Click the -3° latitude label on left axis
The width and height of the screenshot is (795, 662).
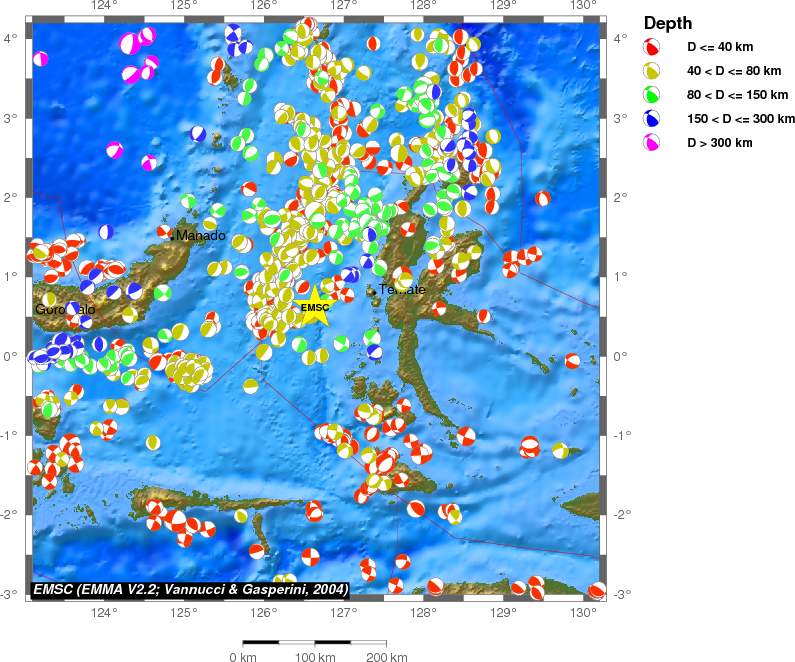pos(13,594)
